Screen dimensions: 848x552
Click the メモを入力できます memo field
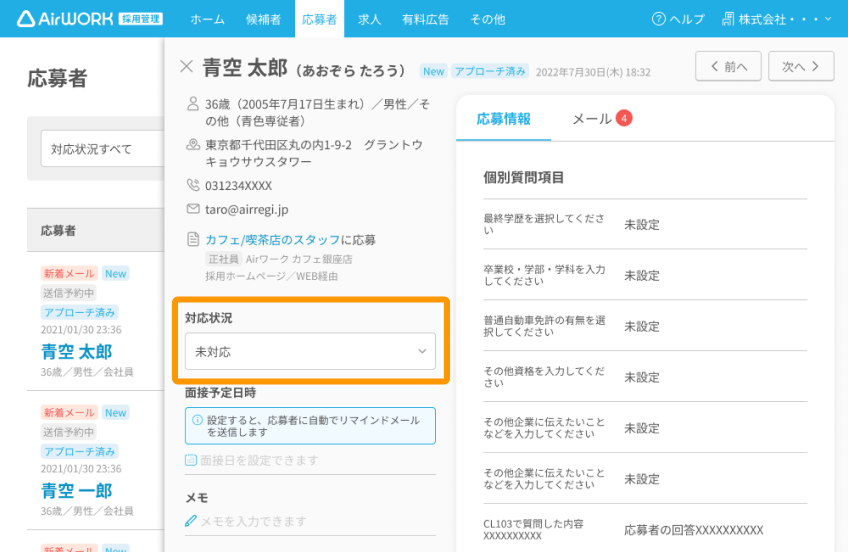click(310, 521)
